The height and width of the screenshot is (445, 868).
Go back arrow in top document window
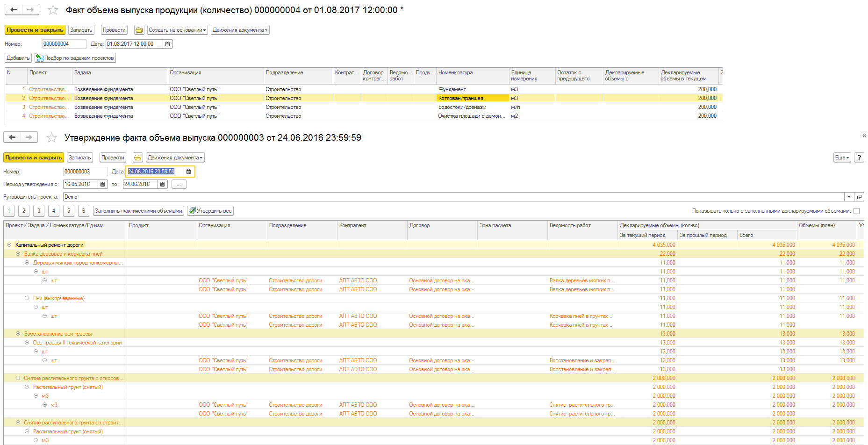pyautogui.click(x=14, y=9)
